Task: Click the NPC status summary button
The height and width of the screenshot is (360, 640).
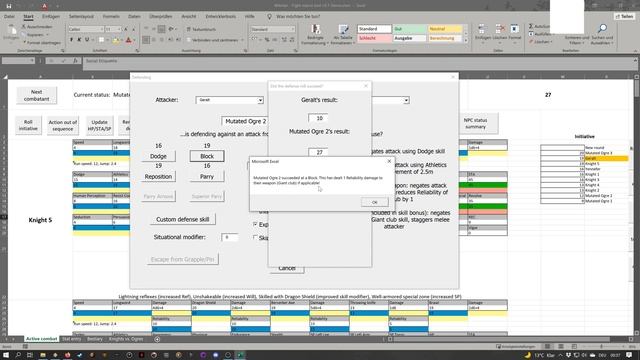Action: point(475,123)
